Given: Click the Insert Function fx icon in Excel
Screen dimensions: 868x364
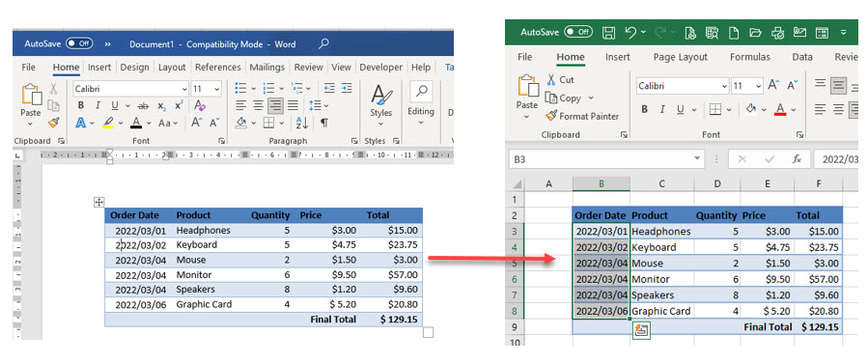Looking at the screenshot, I should click(x=797, y=159).
